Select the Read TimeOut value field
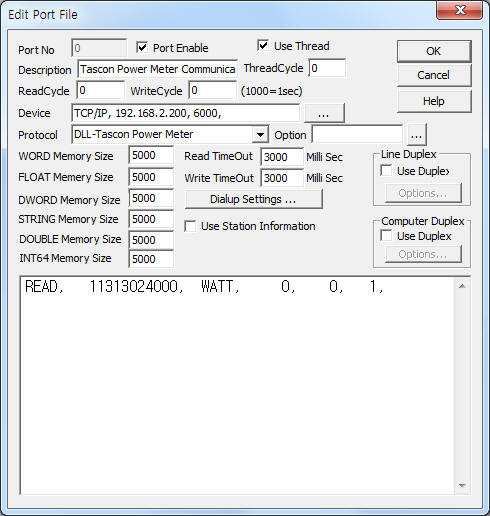 [282, 157]
